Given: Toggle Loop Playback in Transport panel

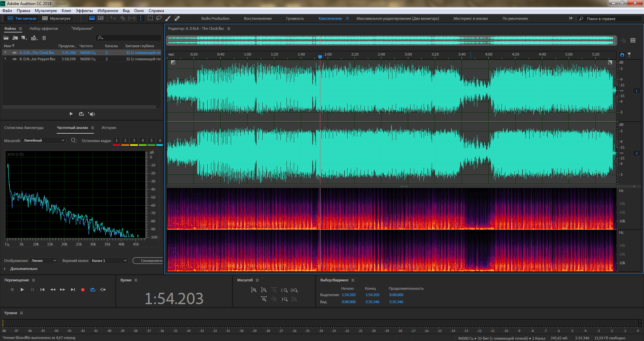Looking at the screenshot, I should pyautogui.click(x=93, y=290).
